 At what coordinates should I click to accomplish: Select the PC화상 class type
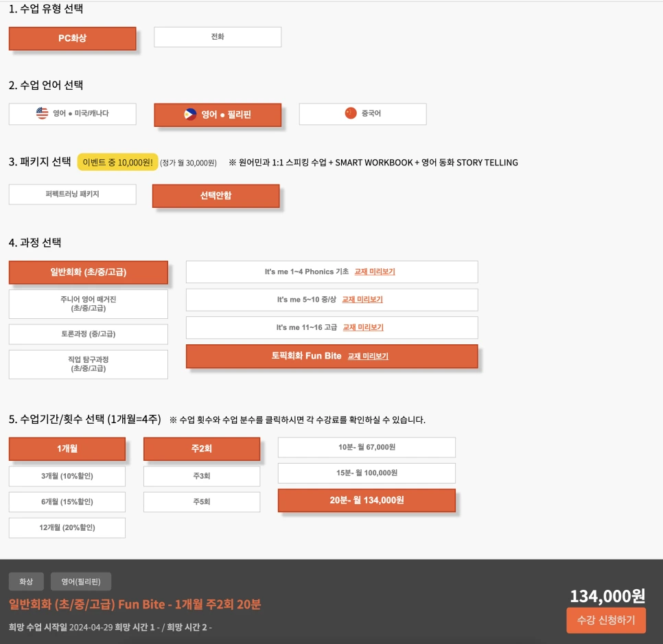pyautogui.click(x=71, y=39)
